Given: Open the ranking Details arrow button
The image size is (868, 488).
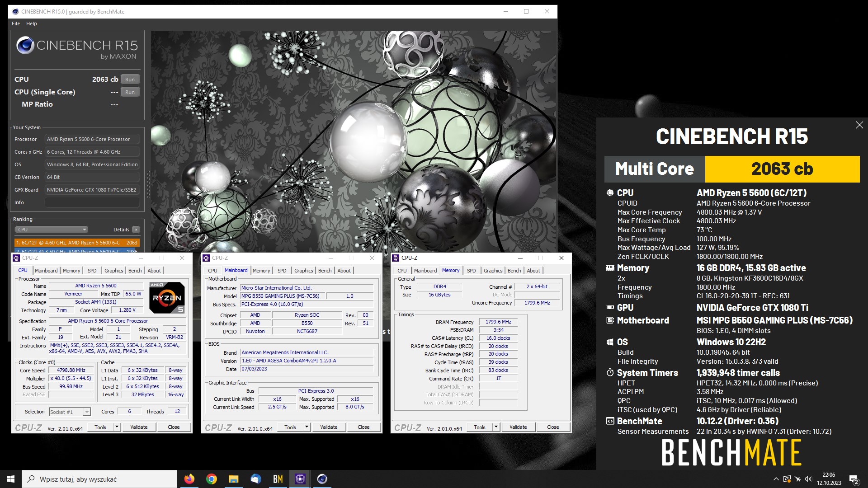Looking at the screenshot, I should (136, 230).
